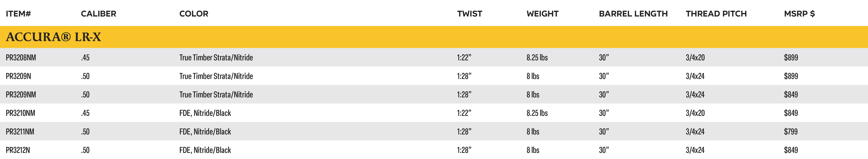Select the MSRP $ column header

point(799,14)
